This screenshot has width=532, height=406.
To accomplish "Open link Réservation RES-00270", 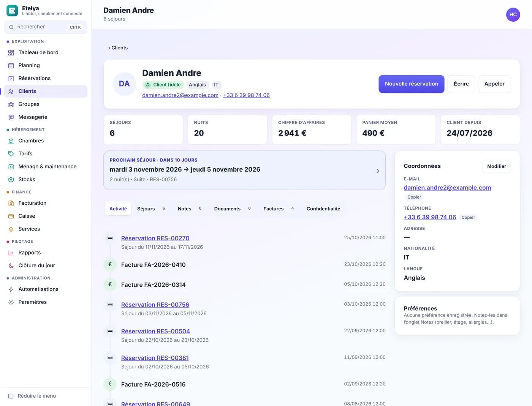I will tap(155, 238).
